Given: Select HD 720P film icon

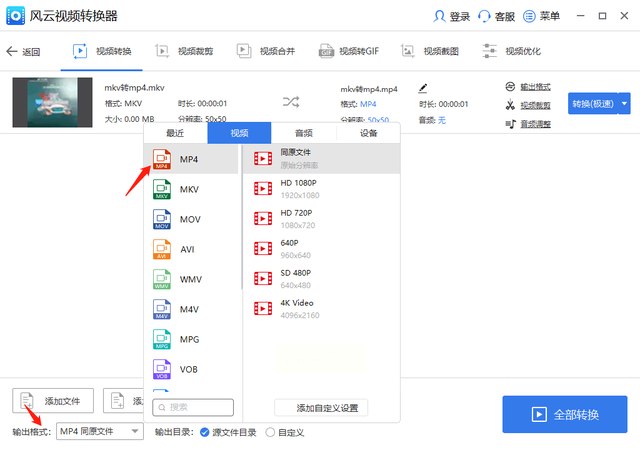Looking at the screenshot, I should point(263,219).
